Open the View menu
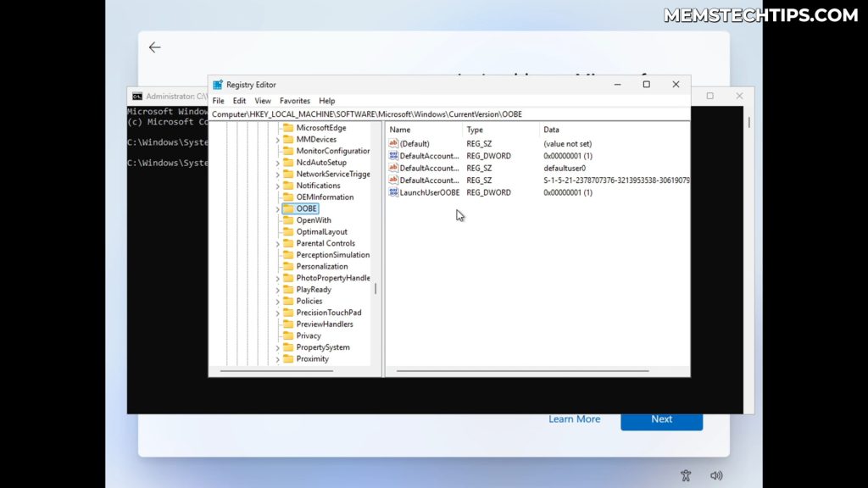The height and width of the screenshot is (488, 868). pos(262,100)
